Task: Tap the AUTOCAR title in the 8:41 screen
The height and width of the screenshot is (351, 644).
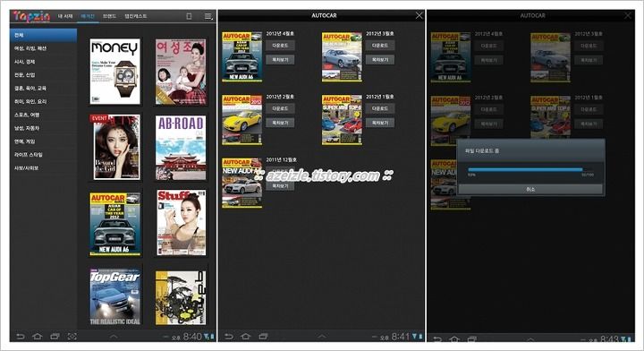Action: click(324, 15)
